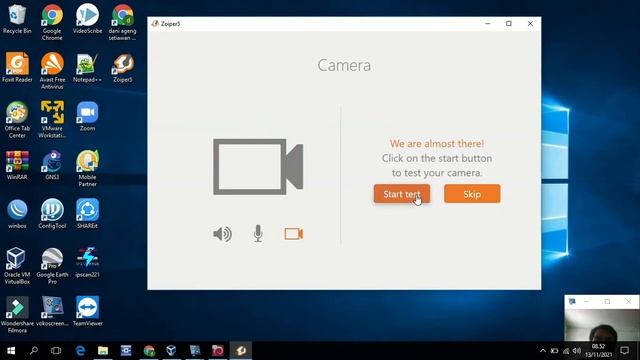The width and height of the screenshot is (640, 360).
Task: Switch to the Zoiper5 taskbar item
Action: click(241, 351)
